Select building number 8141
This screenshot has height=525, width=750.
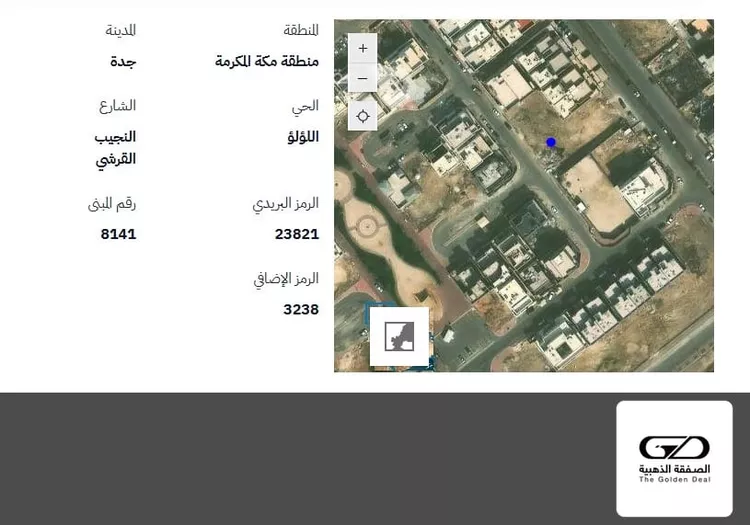tap(118, 234)
